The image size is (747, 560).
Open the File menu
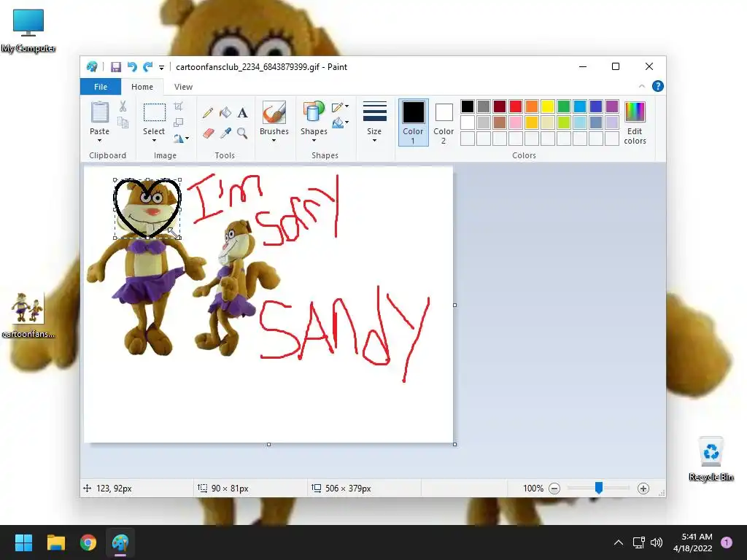coord(101,87)
